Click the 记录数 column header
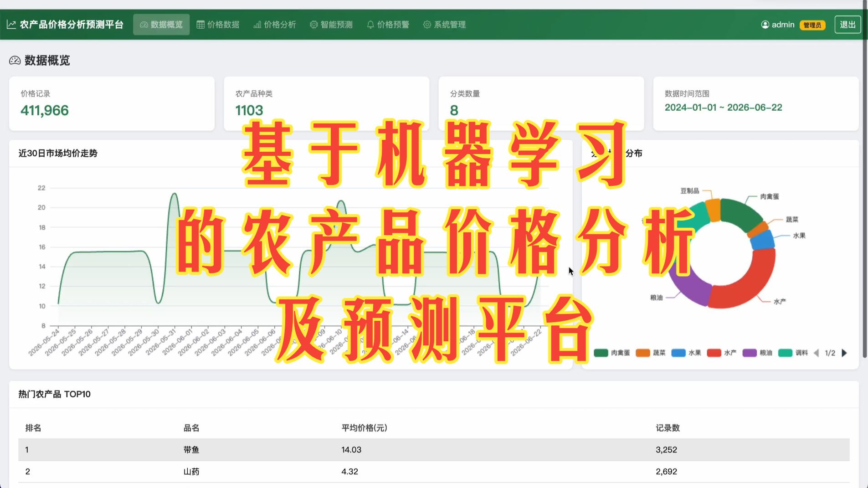Viewport: 868px width, 488px height. coord(668,428)
